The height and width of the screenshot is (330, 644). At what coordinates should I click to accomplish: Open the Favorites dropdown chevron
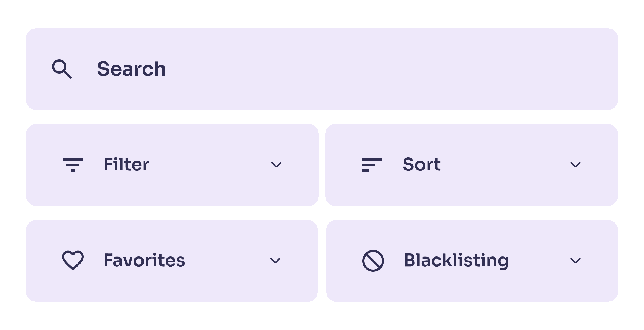[x=275, y=261]
